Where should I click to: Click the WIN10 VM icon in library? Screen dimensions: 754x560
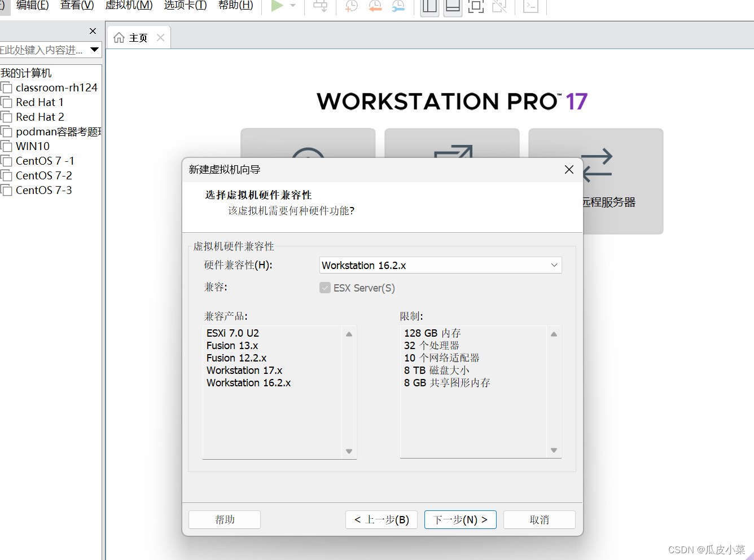tap(6, 147)
